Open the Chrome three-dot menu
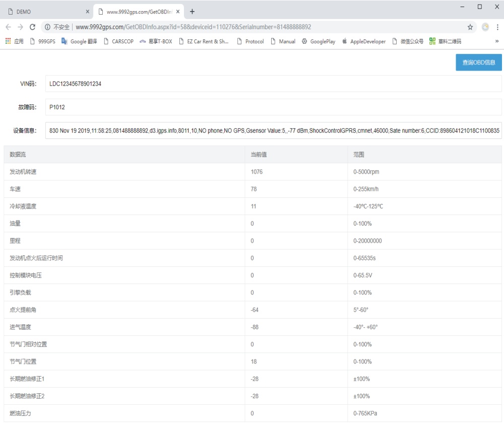The width and height of the screenshot is (504, 431). (x=497, y=27)
